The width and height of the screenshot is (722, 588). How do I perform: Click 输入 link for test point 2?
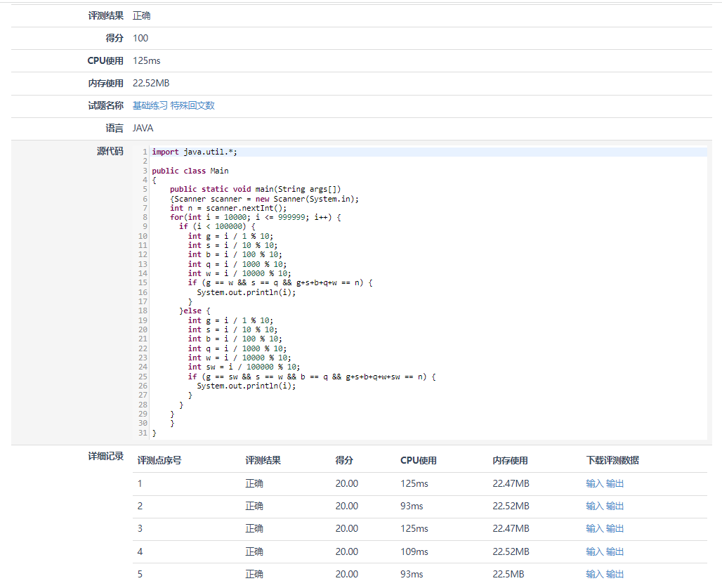coord(594,506)
